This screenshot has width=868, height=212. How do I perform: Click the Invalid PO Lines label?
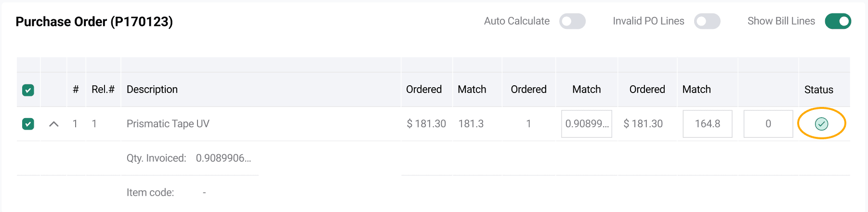click(x=648, y=21)
